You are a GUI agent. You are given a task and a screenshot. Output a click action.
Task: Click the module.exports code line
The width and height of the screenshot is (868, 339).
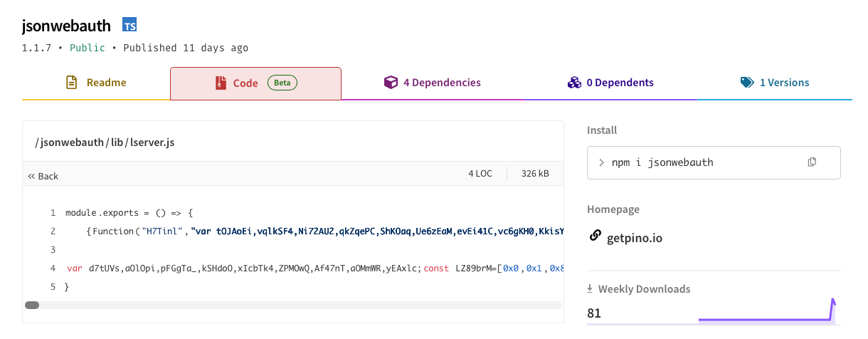click(x=129, y=213)
